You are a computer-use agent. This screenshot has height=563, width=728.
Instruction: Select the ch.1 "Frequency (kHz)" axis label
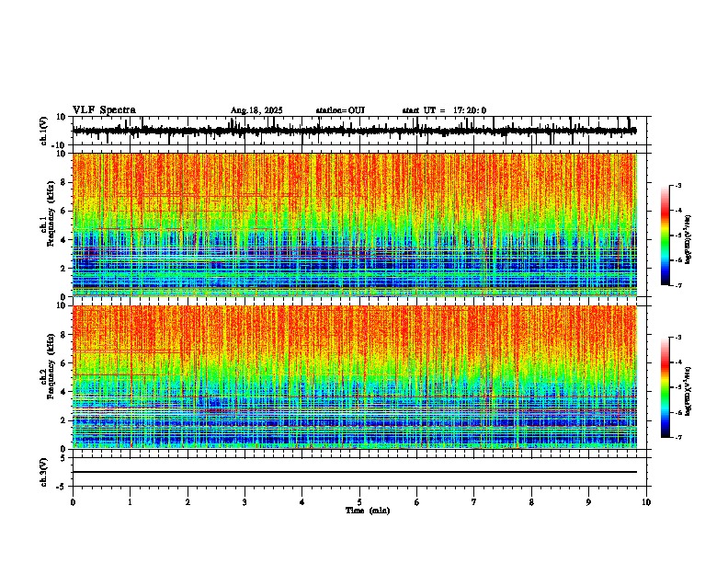click(x=51, y=213)
